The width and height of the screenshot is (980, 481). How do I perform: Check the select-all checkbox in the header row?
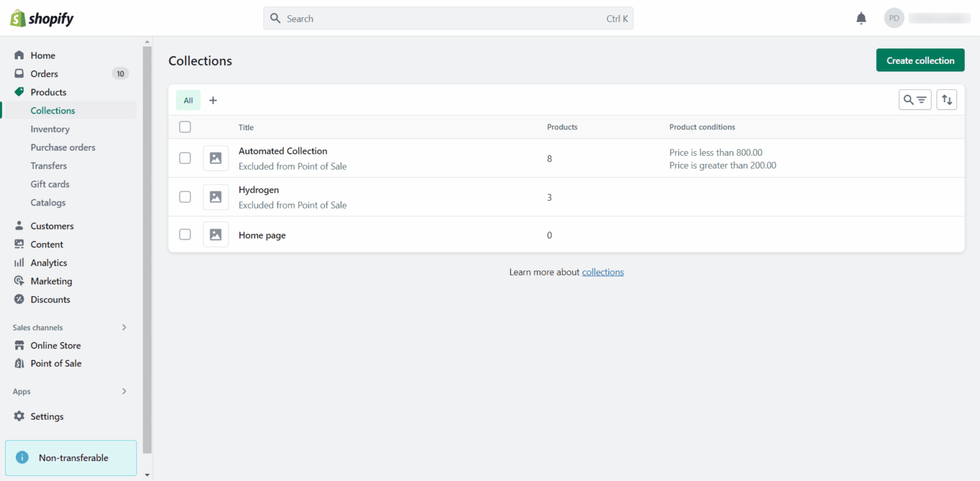click(x=184, y=127)
